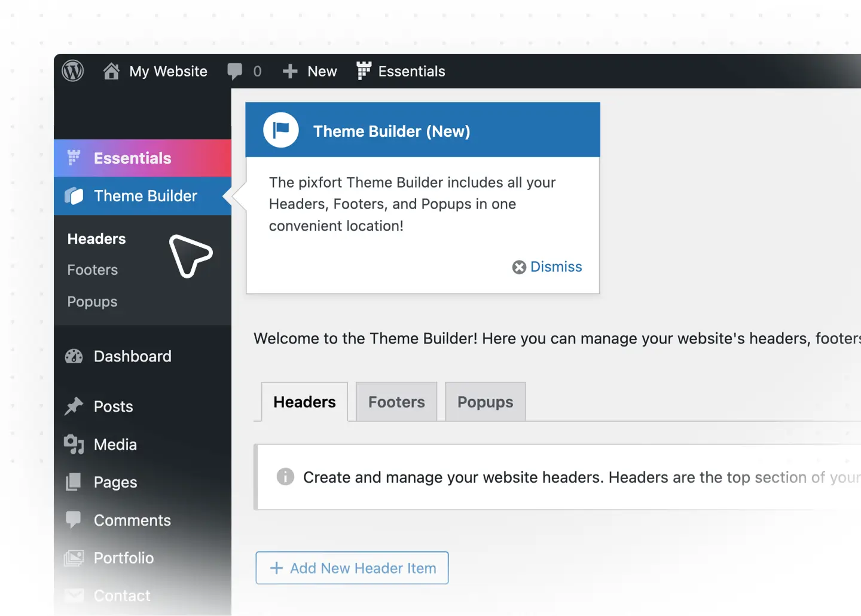
Task: Click the WordPress logo in the admin bar
Action: tap(72, 71)
